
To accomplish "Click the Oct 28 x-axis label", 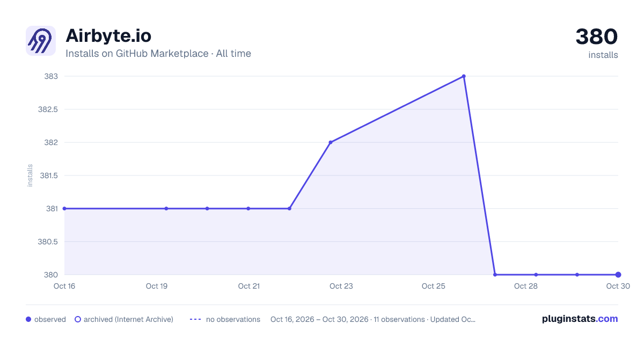I will [x=526, y=286].
